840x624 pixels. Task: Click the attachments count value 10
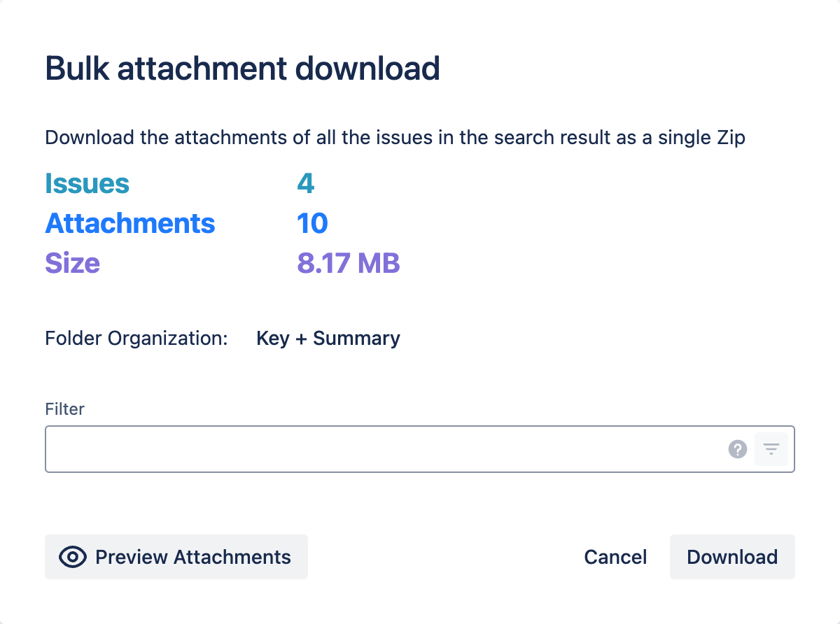[312, 223]
